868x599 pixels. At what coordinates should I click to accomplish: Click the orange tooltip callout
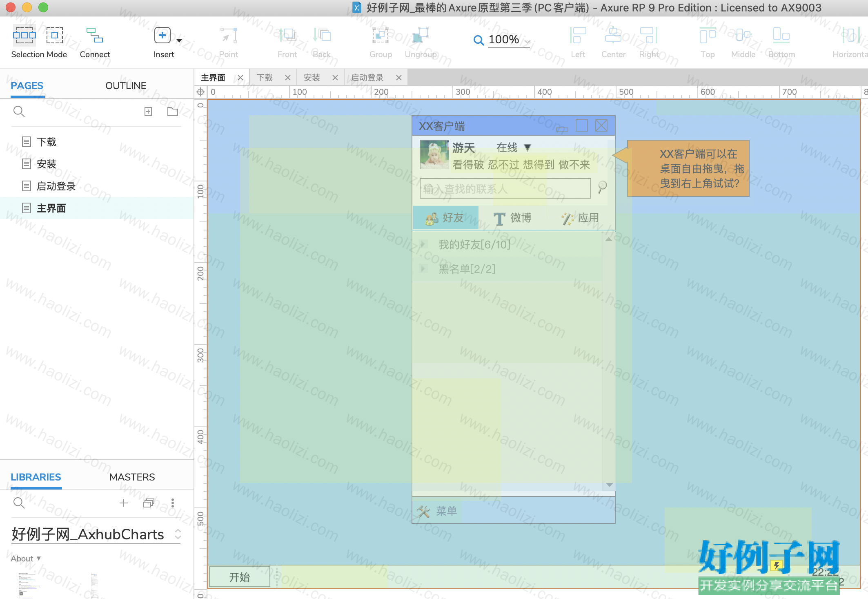[x=688, y=168]
